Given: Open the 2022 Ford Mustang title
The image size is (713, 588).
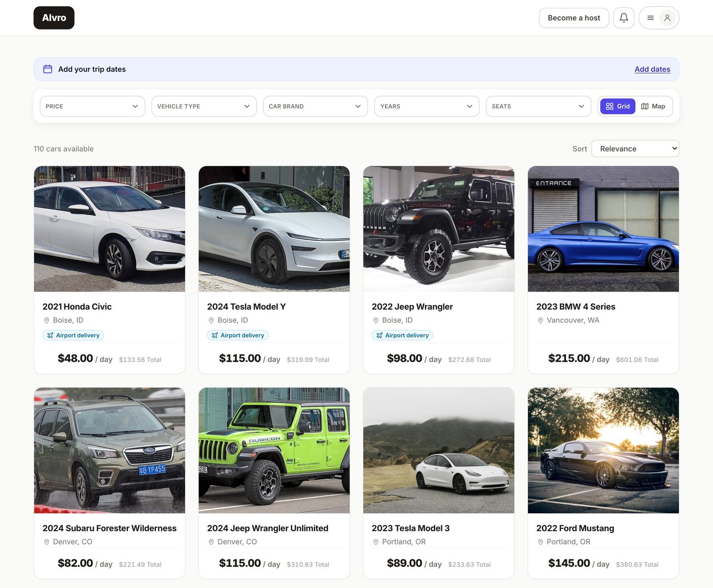Looking at the screenshot, I should pyautogui.click(x=575, y=528).
